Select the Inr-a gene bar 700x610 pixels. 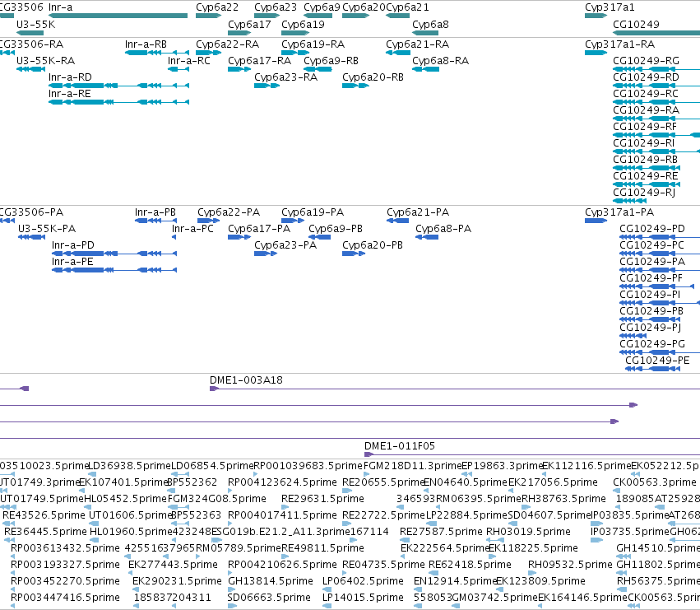tap(118, 16)
